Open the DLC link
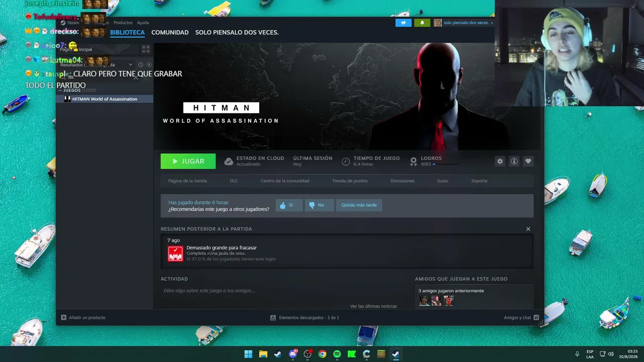The height and width of the screenshot is (362, 644). [x=234, y=181]
